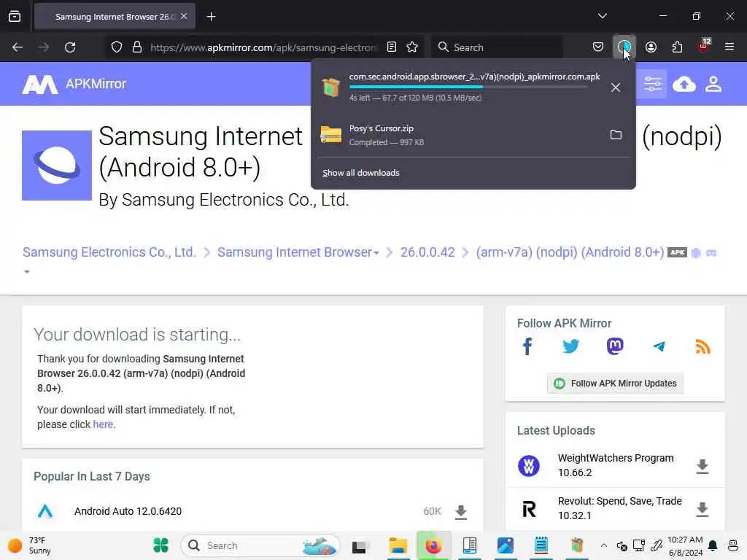Cancel the sbrowser apk download
The width and height of the screenshot is (747, 560).
pos(616,87)
